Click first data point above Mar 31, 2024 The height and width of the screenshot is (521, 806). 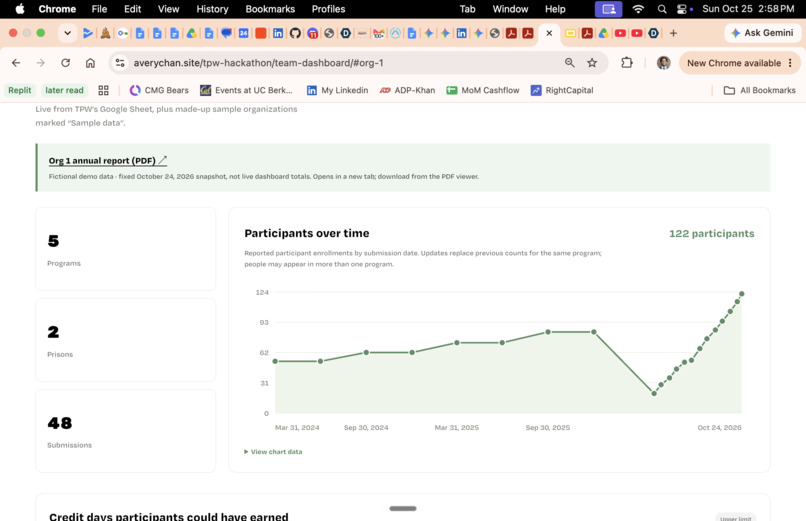coord(275,361)
